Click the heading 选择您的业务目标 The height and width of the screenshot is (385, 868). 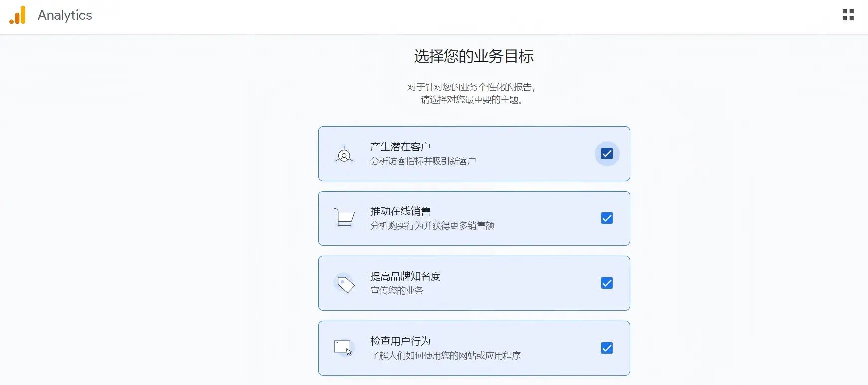pos(474,56)
